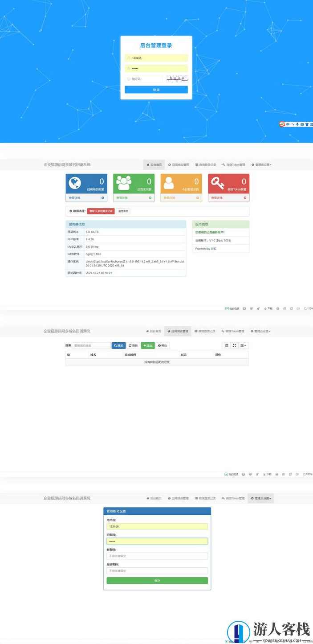The image size is (313, 644).
Task: Click 下载 in the dashboard screen status bar
Action: [268, 308]
